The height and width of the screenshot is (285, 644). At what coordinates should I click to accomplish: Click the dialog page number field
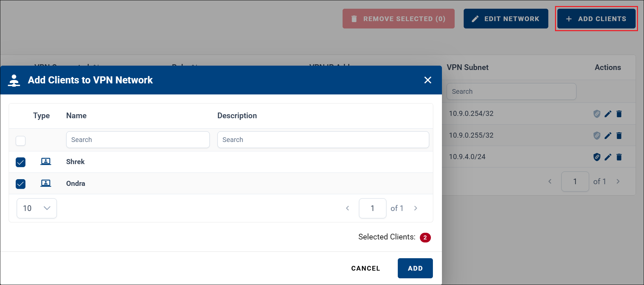click(x=373, y=208)
